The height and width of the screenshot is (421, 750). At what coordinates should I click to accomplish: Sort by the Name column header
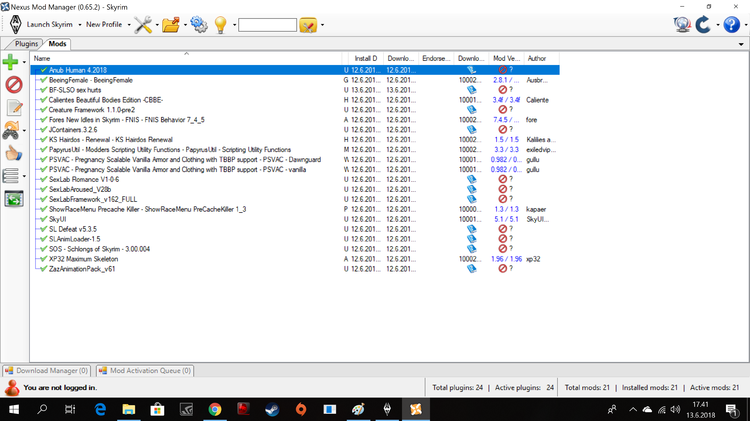[186, 58]
